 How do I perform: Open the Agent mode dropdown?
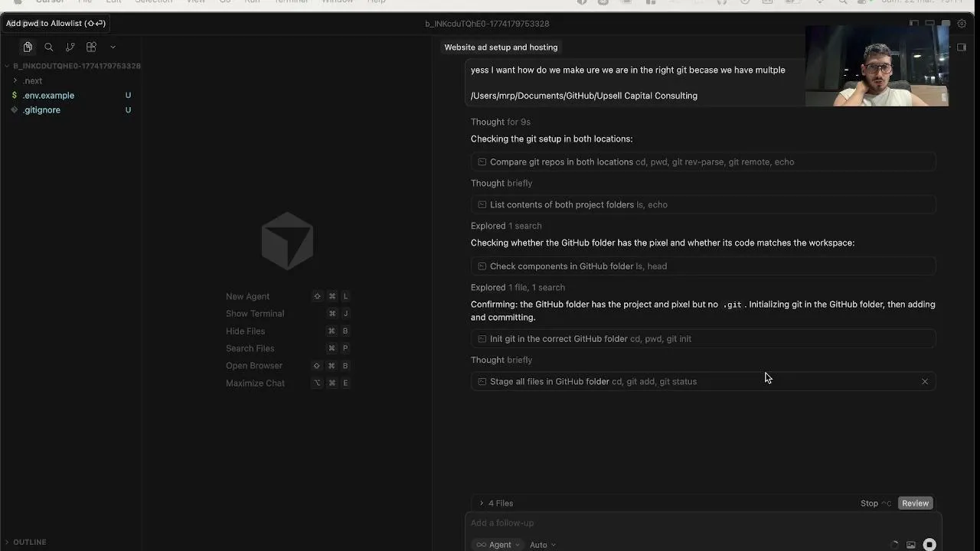(499, 545)
